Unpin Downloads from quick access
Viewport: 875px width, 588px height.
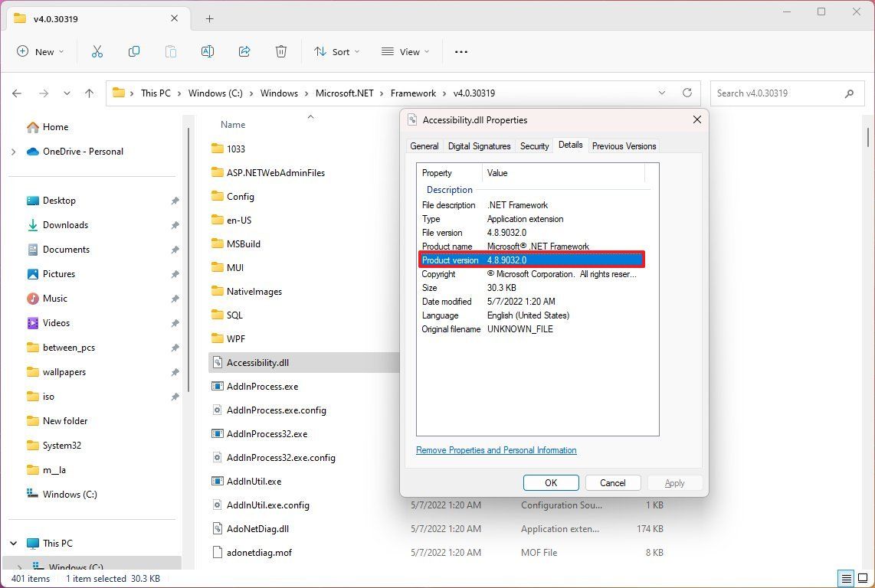pyautogui.click(x=175, y=224)
